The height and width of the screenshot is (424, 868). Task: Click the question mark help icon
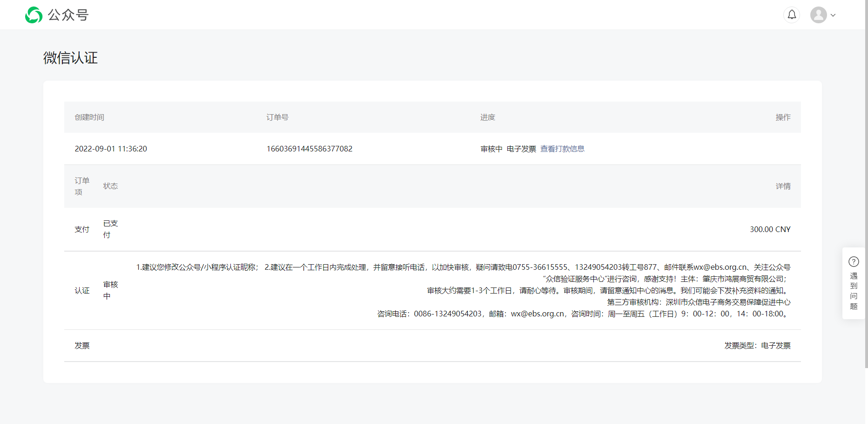(x=854, y=261)
